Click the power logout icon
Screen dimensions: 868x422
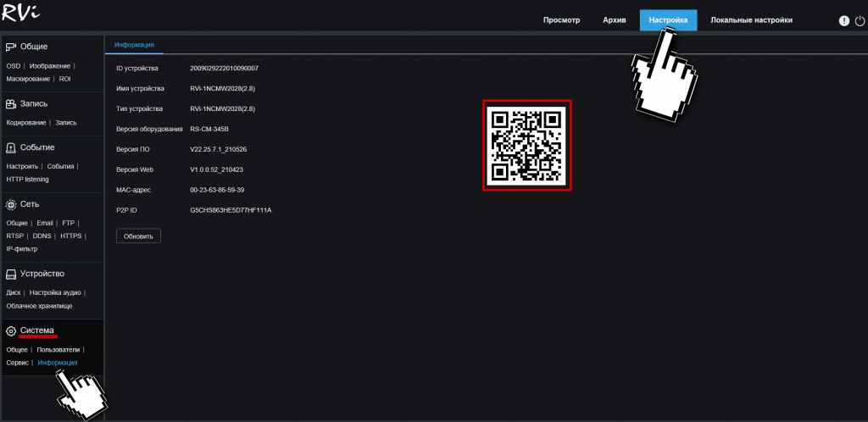point(859,20)
